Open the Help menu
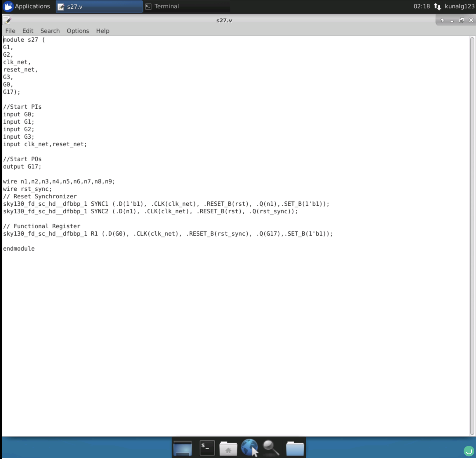The width and height of the screenshot is (476, 459). 103,31
